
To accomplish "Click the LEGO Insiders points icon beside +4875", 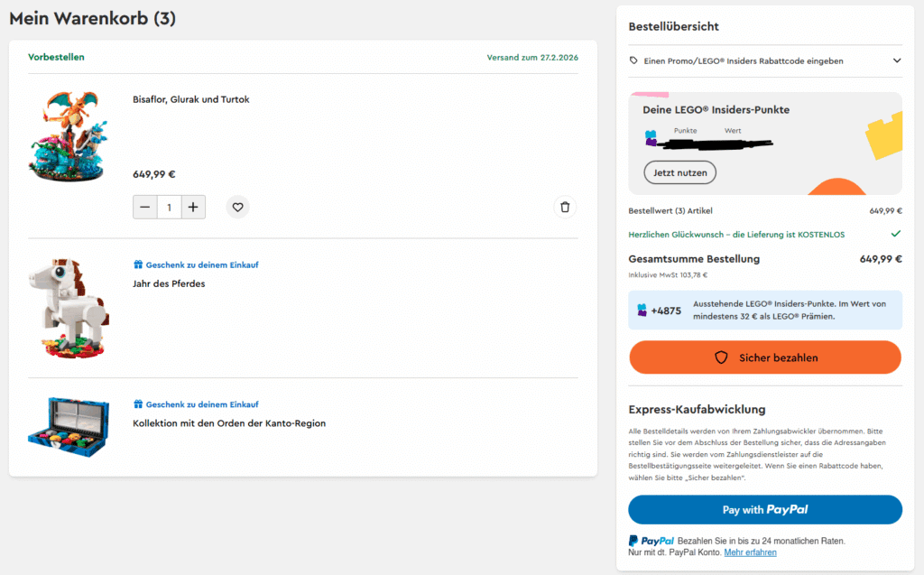I will (642, 310).
